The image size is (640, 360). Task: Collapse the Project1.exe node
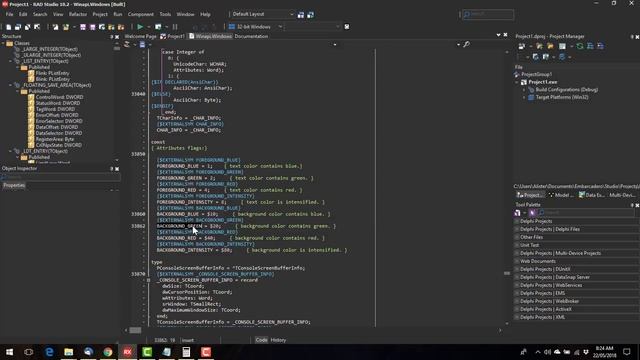pyautogui.click(x=517, y=82)
